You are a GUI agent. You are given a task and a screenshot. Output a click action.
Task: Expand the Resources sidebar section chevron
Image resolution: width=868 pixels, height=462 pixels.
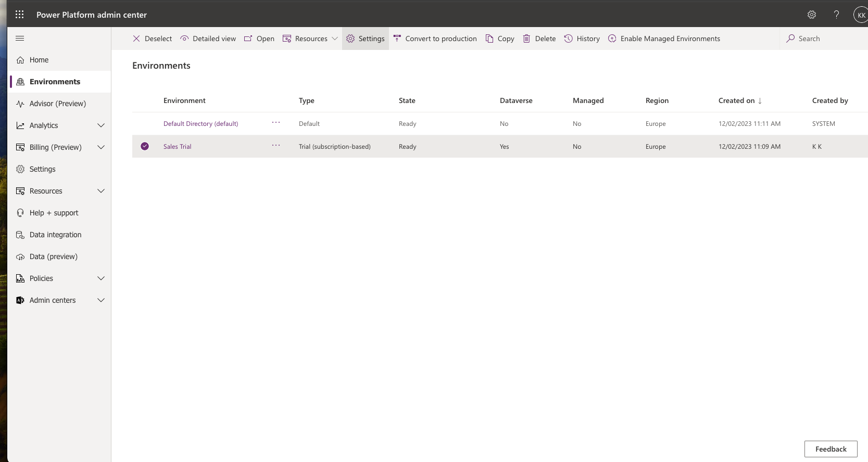[x=101, y=191]
